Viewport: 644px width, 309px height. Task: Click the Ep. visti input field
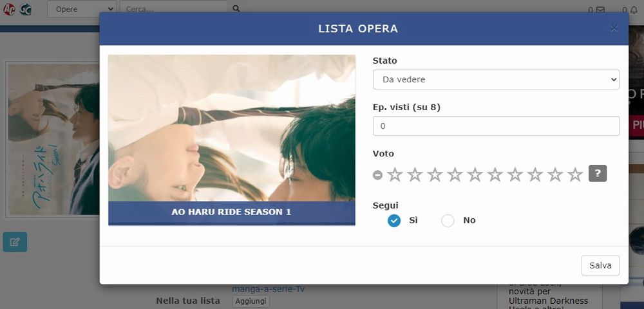pos(496,126)
